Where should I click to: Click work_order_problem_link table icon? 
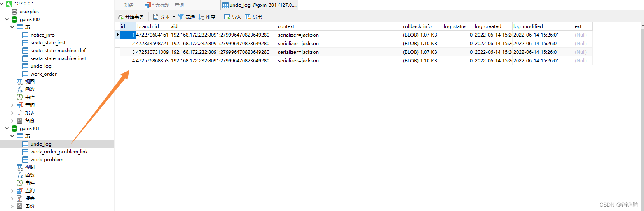tap(25, 152)
